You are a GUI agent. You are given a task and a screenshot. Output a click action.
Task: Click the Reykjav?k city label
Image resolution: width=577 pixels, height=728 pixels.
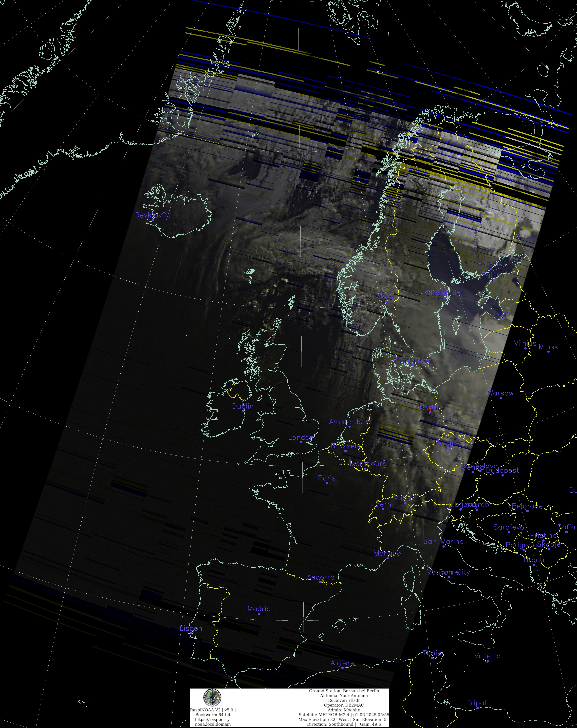pyautogui.click(x=152, y=215)
